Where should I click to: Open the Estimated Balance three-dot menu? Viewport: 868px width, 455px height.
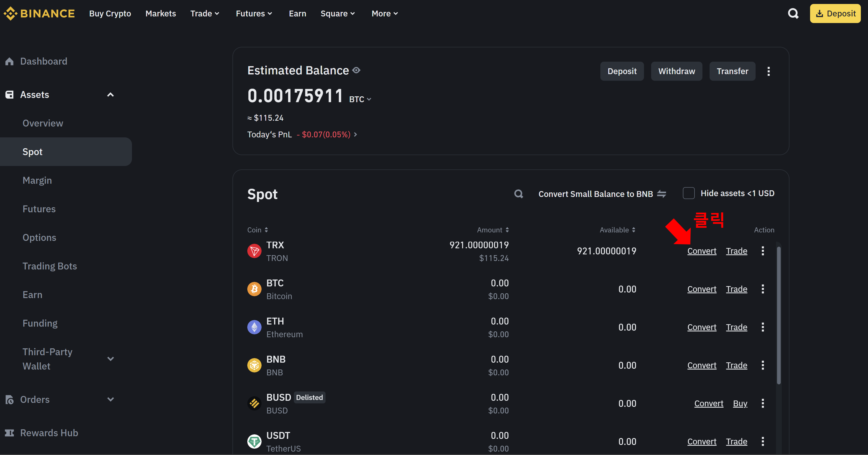(768, 71)
